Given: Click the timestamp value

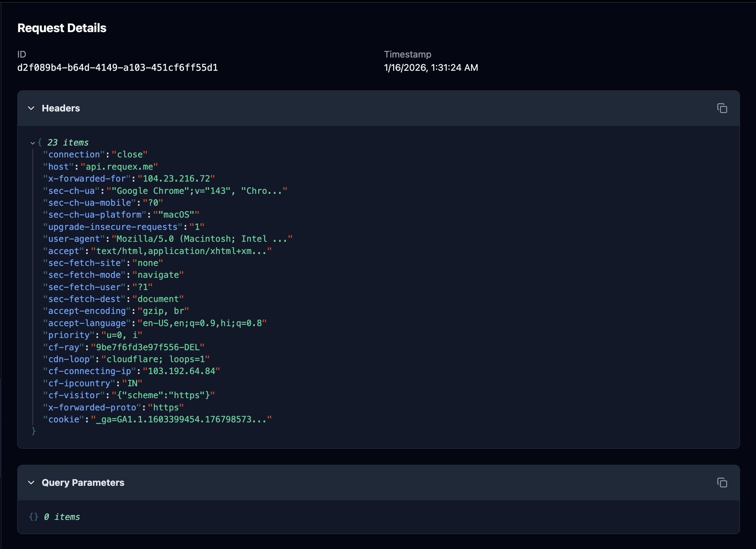Looking at the screenshot, I should pos(431,67).
